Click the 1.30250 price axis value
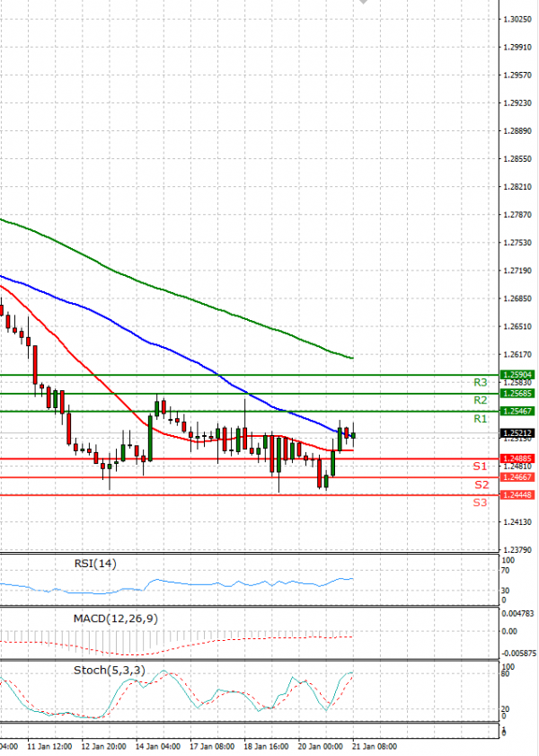 pos(517,19)
